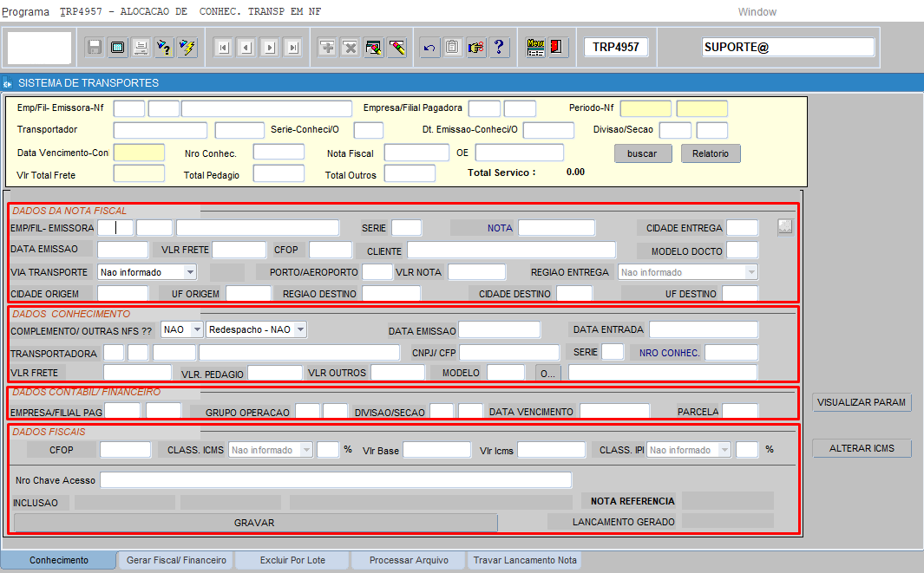Click the CNPJ/ CFP field

point(509,352)
